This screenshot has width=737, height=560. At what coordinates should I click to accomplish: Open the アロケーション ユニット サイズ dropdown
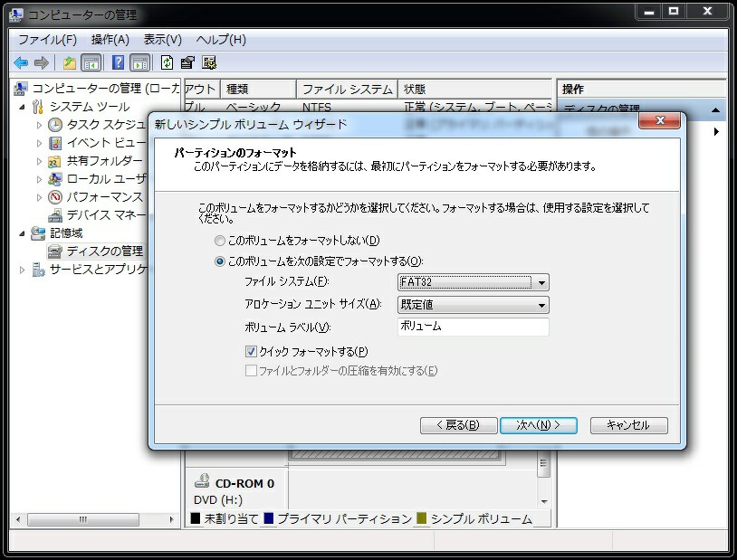[541, 305]
